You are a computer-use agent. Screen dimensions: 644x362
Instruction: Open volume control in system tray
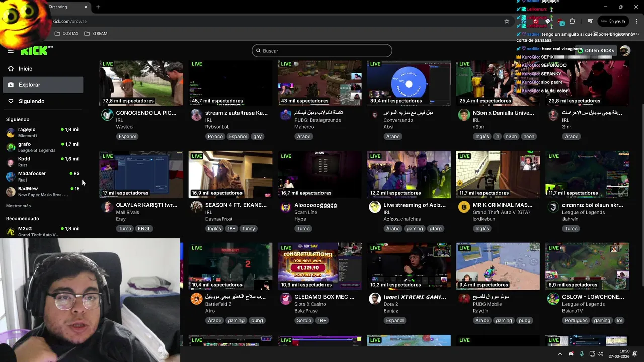600,354
